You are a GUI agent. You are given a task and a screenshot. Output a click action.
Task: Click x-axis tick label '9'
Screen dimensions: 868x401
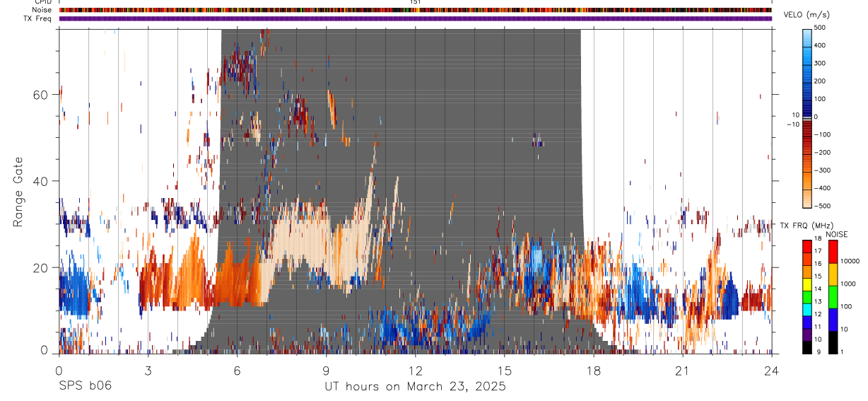point(326,371)
